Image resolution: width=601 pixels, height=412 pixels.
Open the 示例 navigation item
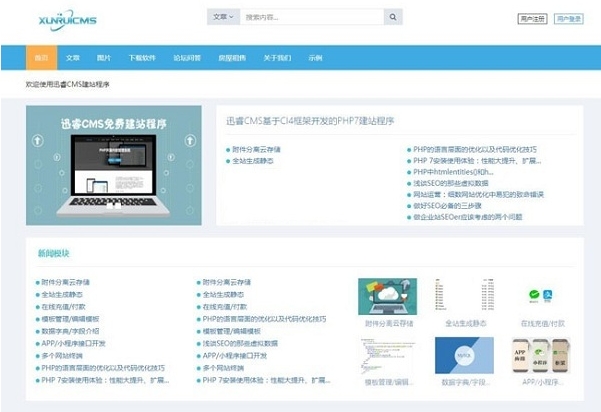(x=315, y=58)
